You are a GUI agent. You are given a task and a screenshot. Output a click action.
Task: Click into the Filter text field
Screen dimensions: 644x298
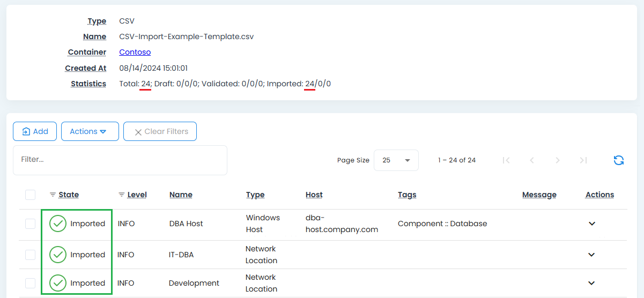click(x=120, y=160)
